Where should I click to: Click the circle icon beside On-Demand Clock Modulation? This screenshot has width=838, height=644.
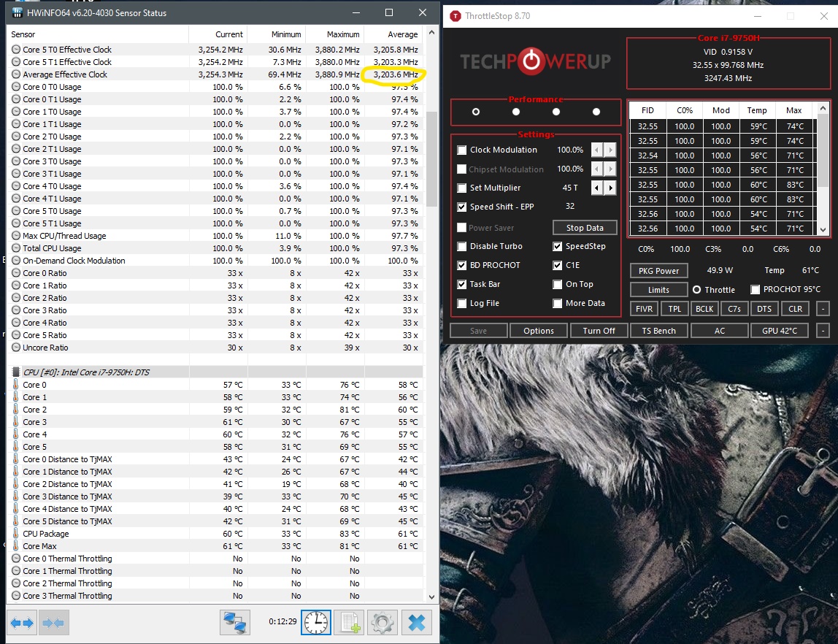(16, 260)
